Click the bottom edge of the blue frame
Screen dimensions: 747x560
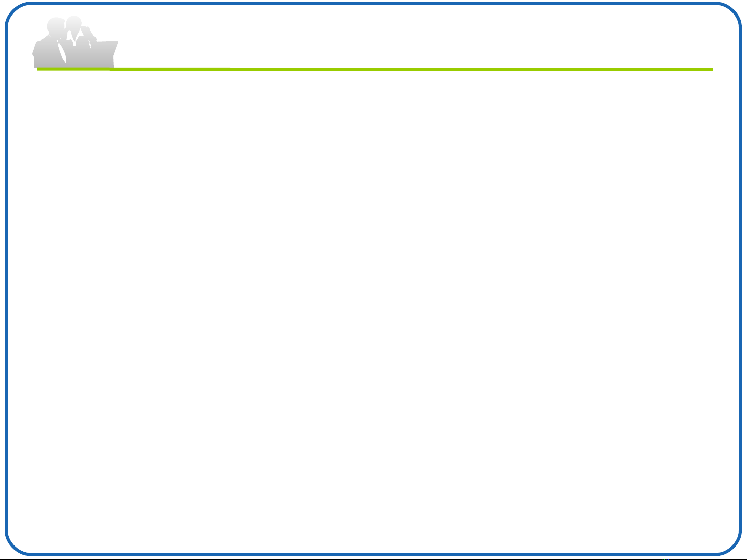point(373,554)
